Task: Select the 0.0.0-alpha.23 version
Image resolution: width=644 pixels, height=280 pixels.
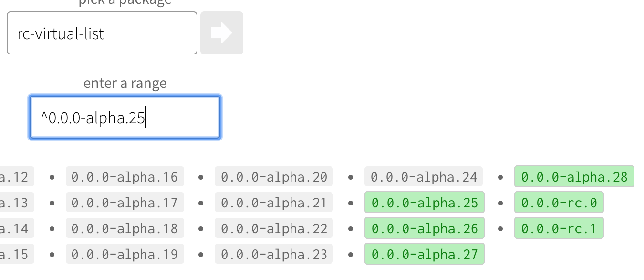Action: (274, 254)
